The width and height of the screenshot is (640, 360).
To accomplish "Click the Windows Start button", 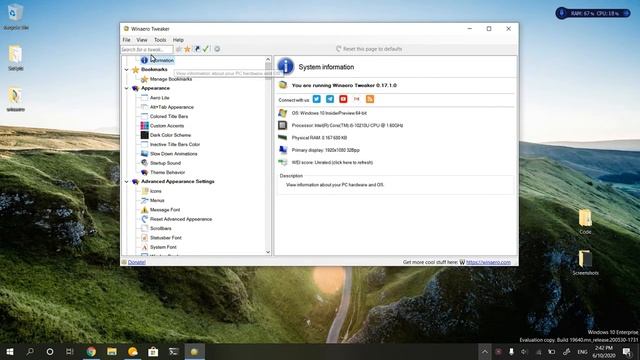I will [x=10, y=351].
